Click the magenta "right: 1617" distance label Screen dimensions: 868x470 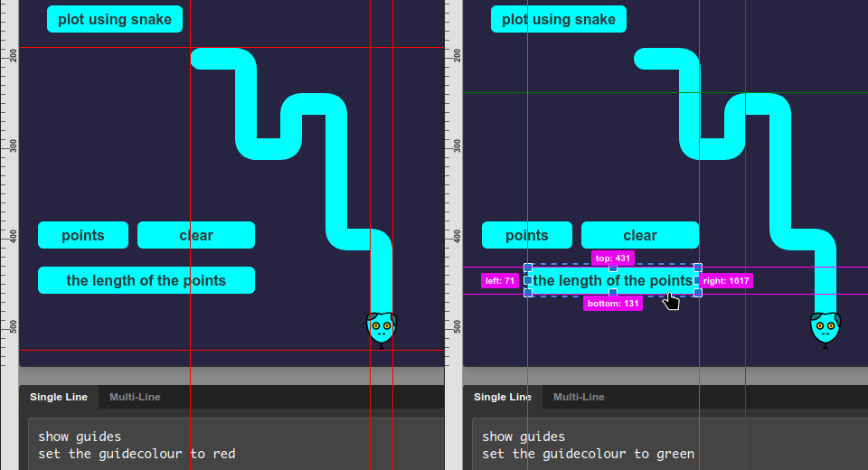(x=726, y=281)
